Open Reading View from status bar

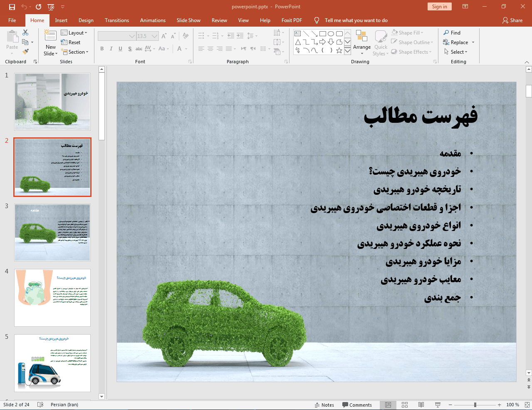[421, 405]
